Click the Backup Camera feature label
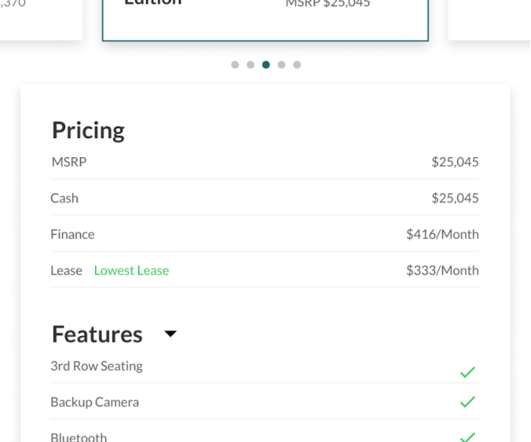531x442 pixels. tap(95, 402)
